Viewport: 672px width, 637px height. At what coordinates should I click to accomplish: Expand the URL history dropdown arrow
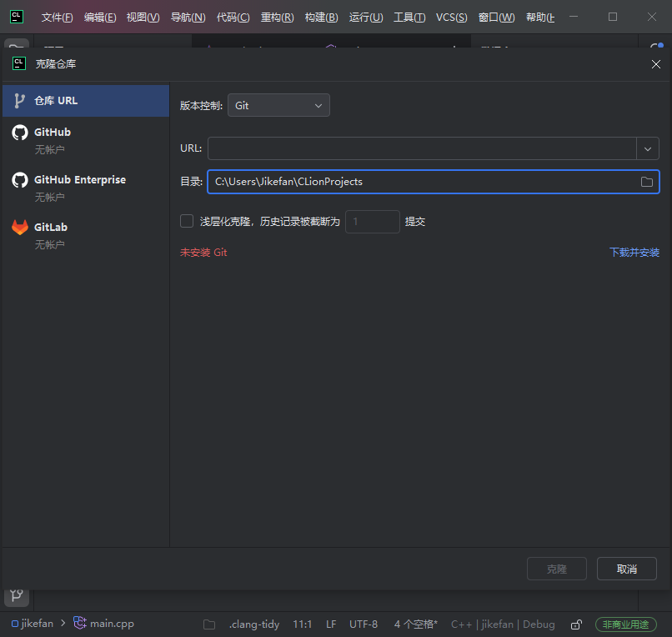pos(648,148)
